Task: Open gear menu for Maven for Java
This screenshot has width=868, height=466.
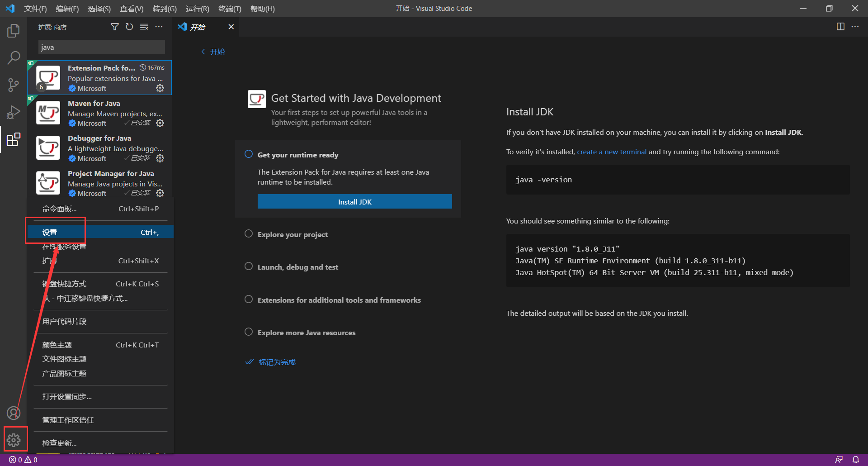Action: point(160,123)
